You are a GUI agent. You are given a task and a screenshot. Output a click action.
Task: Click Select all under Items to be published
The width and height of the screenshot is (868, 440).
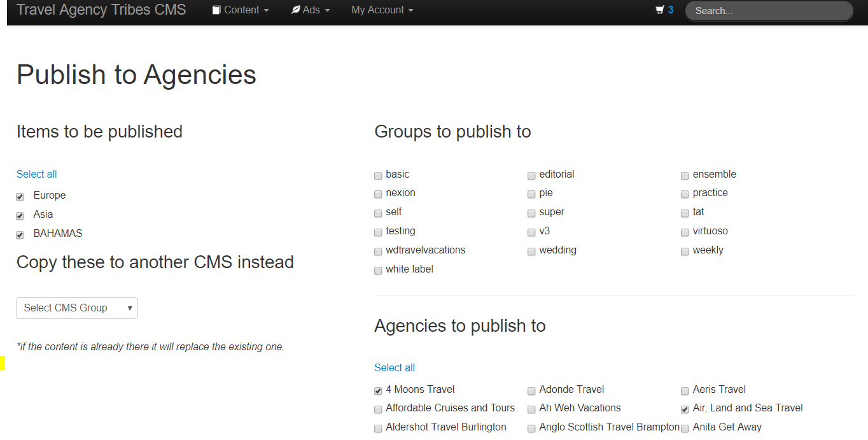(37, 174)
